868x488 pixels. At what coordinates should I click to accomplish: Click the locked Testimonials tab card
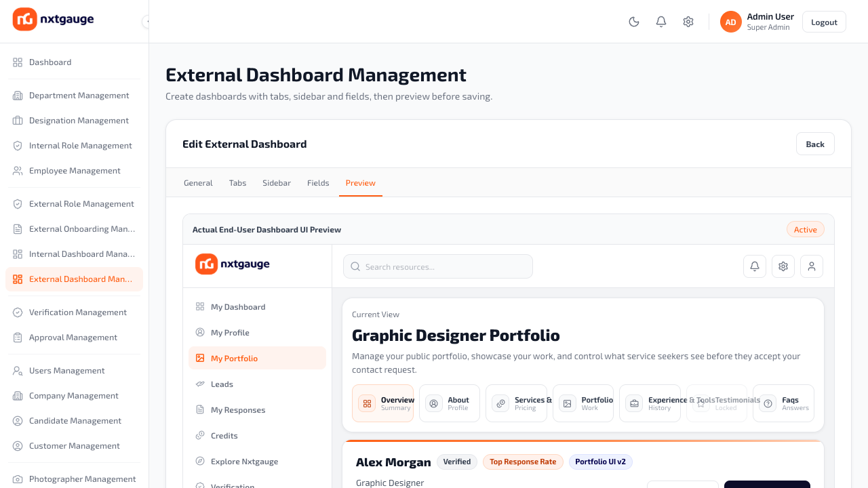717,403
